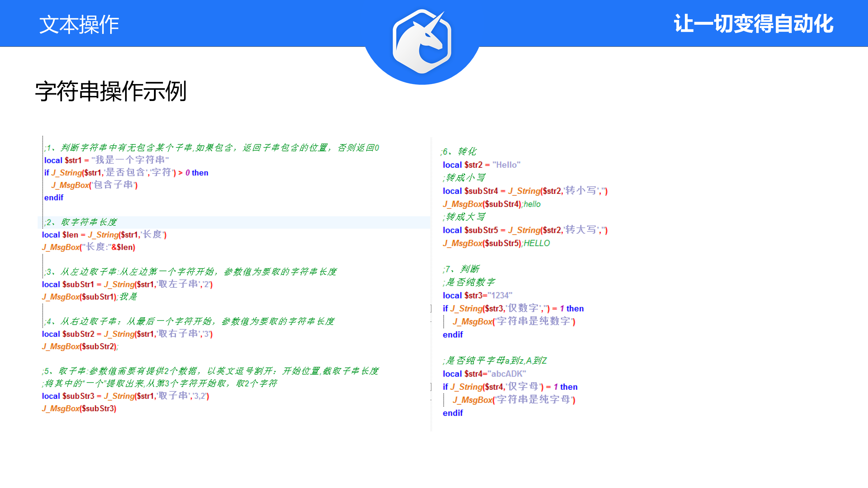Click the 取左子串 J_String code line
The image size is (868, 488).
tap(127, 284)
